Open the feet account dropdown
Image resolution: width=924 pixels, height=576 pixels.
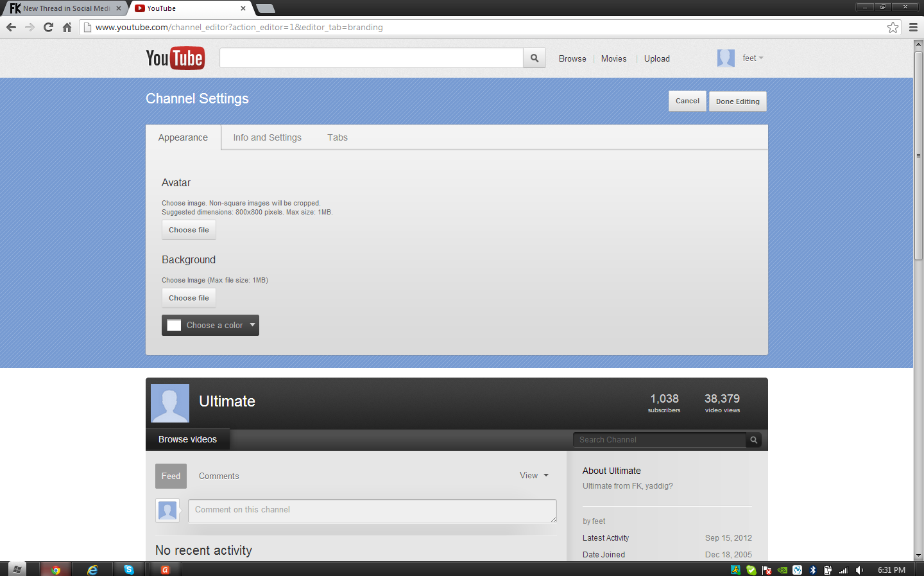tap(753, 58)
